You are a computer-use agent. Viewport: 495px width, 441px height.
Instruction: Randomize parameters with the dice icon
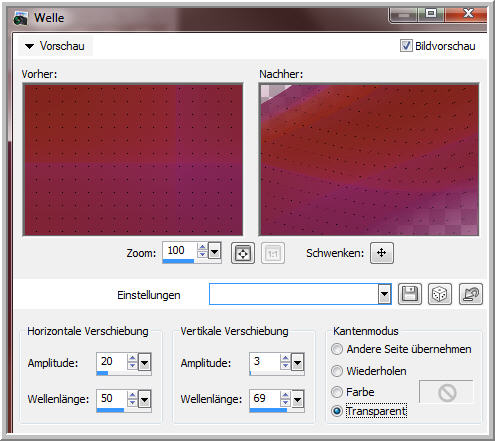[x=440, y=294]
